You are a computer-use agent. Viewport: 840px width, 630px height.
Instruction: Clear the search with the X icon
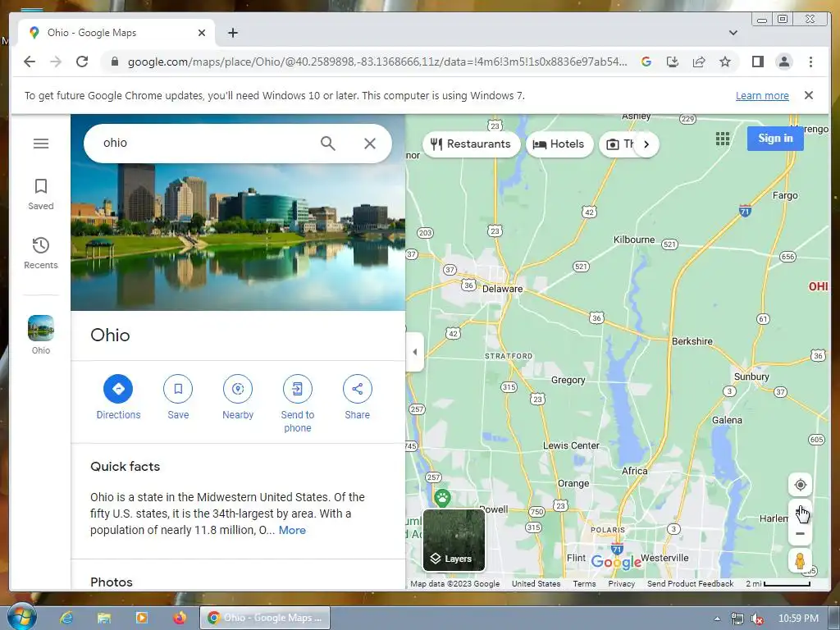coord(370,143)
